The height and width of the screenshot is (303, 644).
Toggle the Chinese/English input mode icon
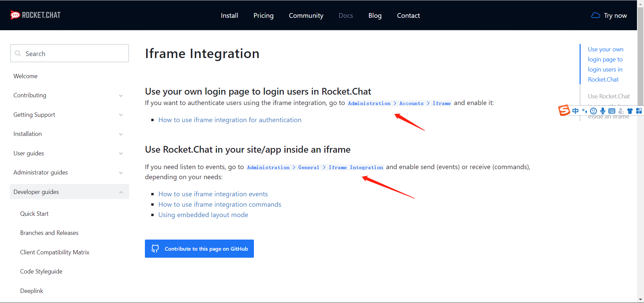point(576,111)
